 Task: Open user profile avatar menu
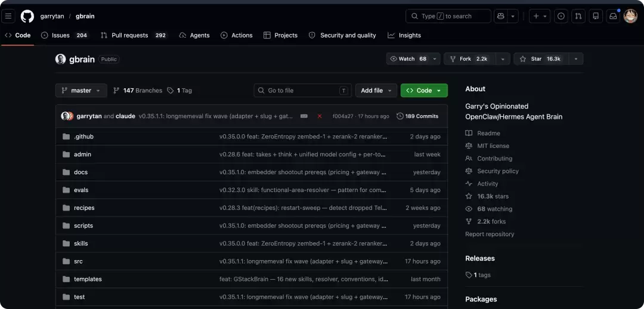tap(630, 16)
